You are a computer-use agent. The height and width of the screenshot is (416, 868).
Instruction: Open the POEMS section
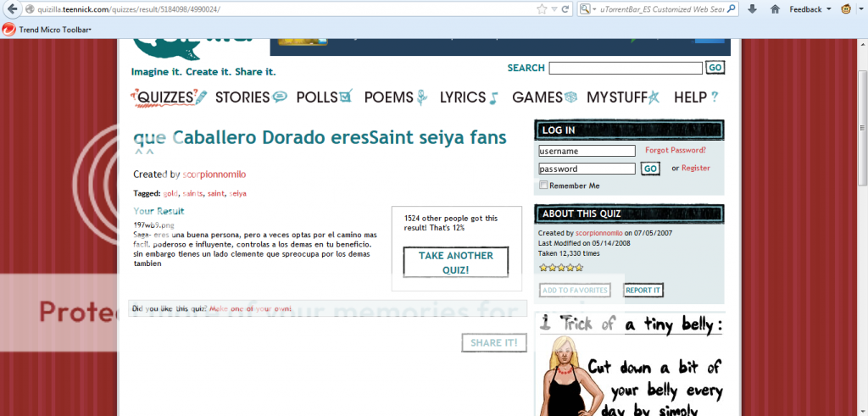[397, 97]
